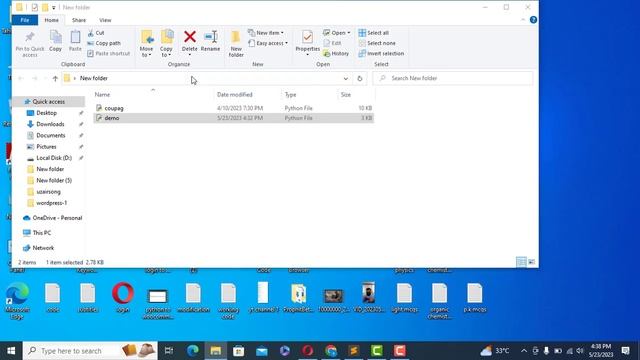Viewport: 640px width, 360px height.
Task: Click Invert selection
Action: point(381,53)
